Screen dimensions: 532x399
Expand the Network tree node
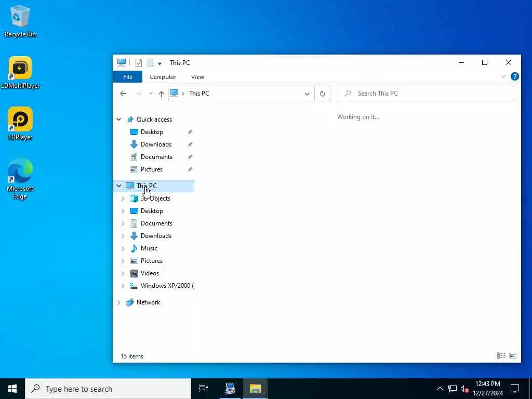point(119,302)
